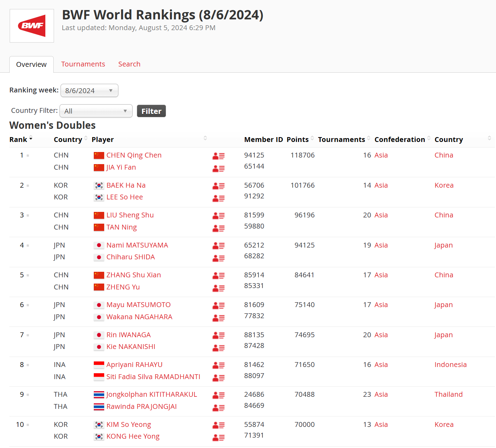Screen dimensions: 496x448
Task: Open KIM So Yeong player link
Action: coord(129,424)
